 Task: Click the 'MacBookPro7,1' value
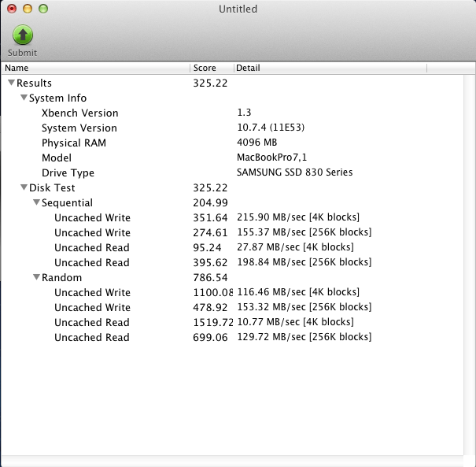coord(271,157)
